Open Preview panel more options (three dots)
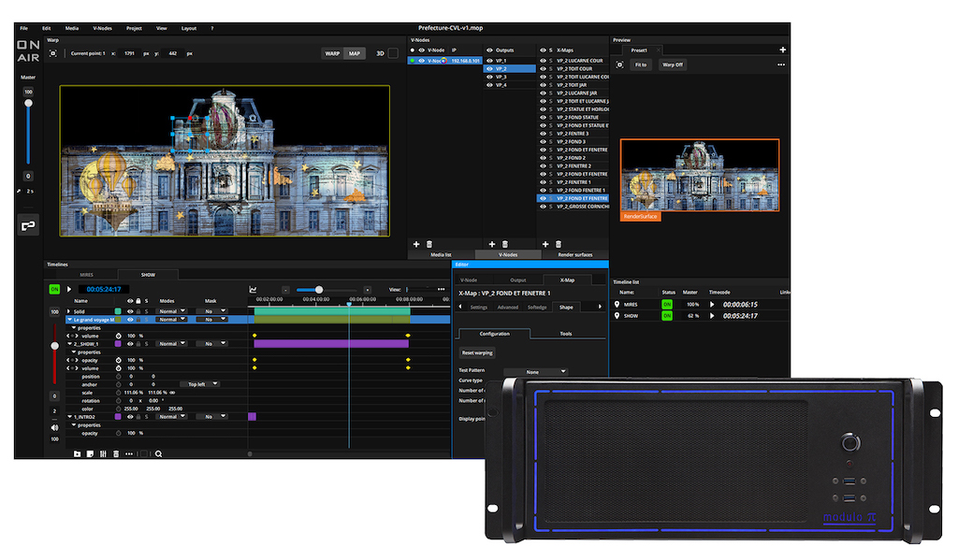 (x=781, y=65)
